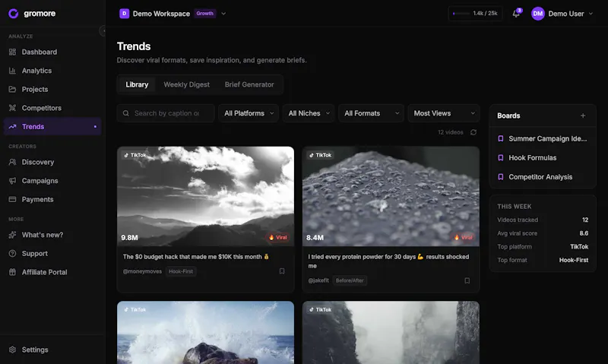
Task: Open the All Niches filter
Action: 309,113
